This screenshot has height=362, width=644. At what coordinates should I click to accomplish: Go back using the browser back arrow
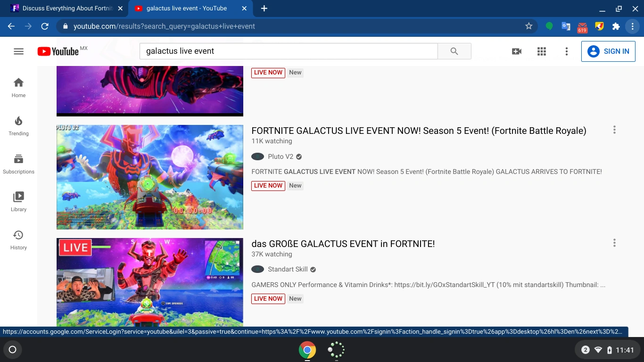(x=11, y=26)
